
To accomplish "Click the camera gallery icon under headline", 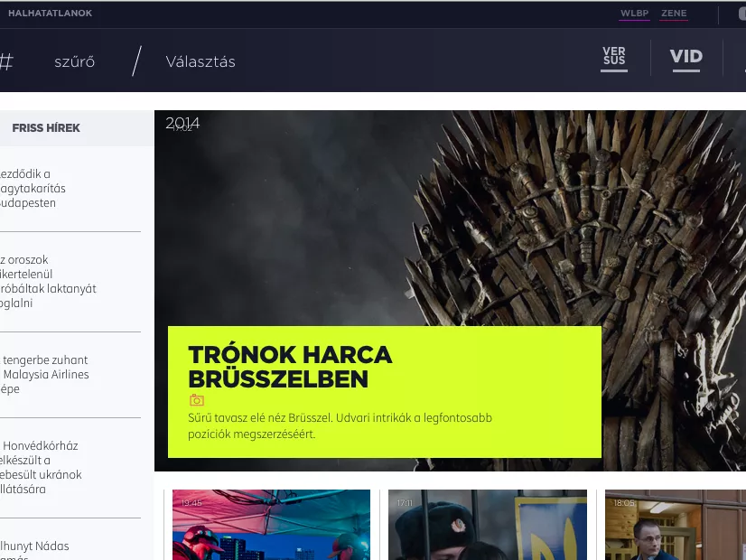I will click(197, 400).
